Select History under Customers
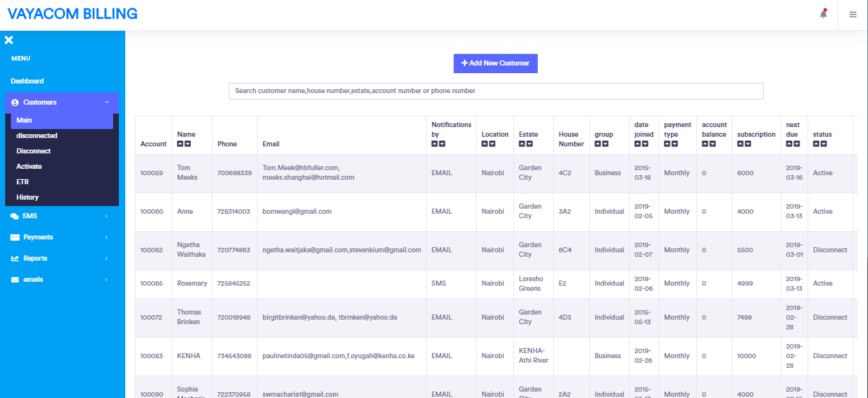868x398 pixels. click(28, 197)
